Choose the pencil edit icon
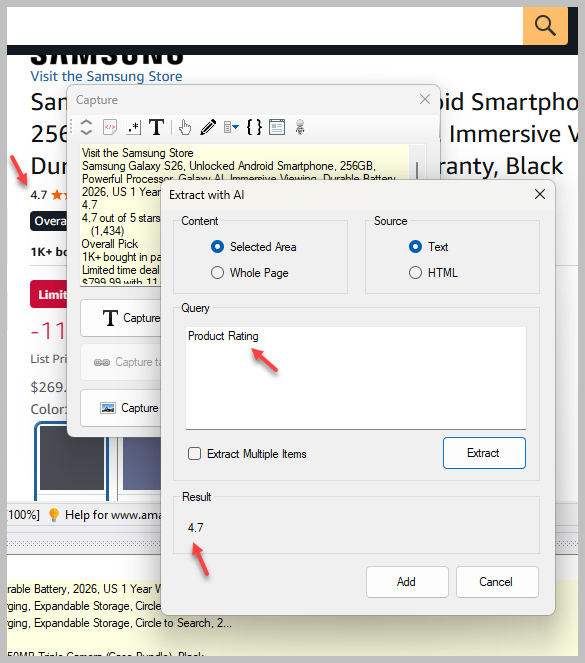The width and height of the screenshot is (585, 663). [x=208, y=127]
